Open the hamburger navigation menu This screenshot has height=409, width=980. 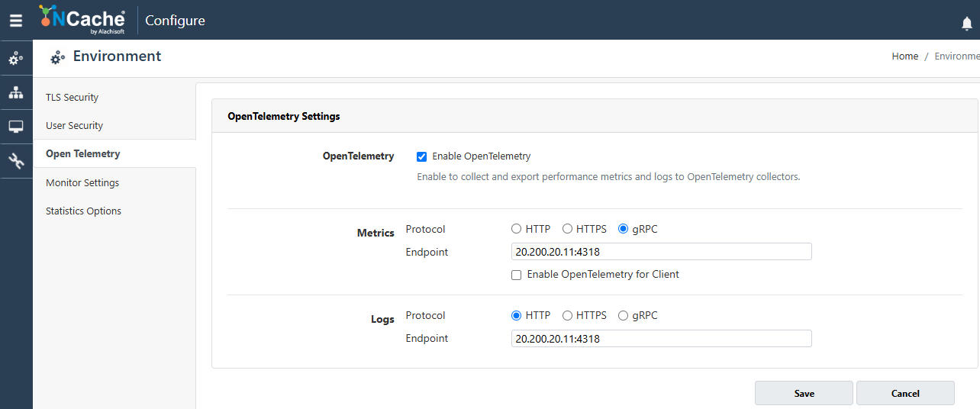(16, 21)
